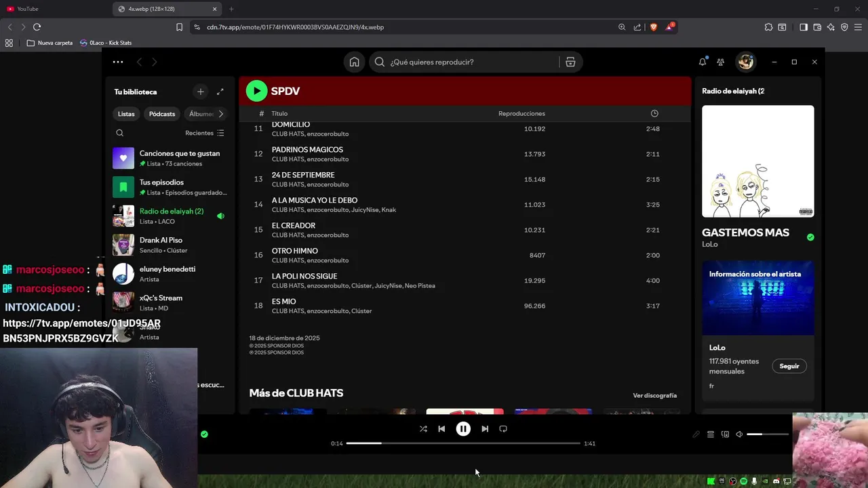Create a new playlist with the plus icon
The height and width of the screenshot is (488, 868).
200,91
